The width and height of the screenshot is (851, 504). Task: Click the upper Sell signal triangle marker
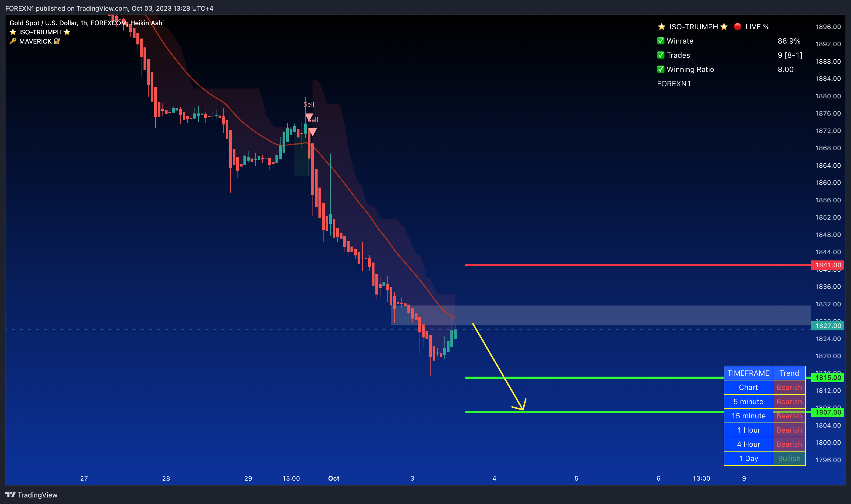pos(309,118)
